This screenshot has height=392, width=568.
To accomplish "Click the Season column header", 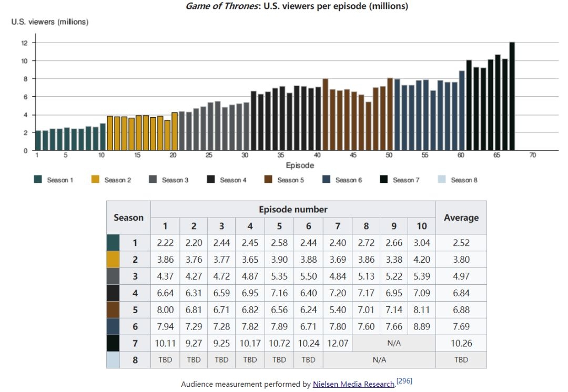I will point(128,218).
